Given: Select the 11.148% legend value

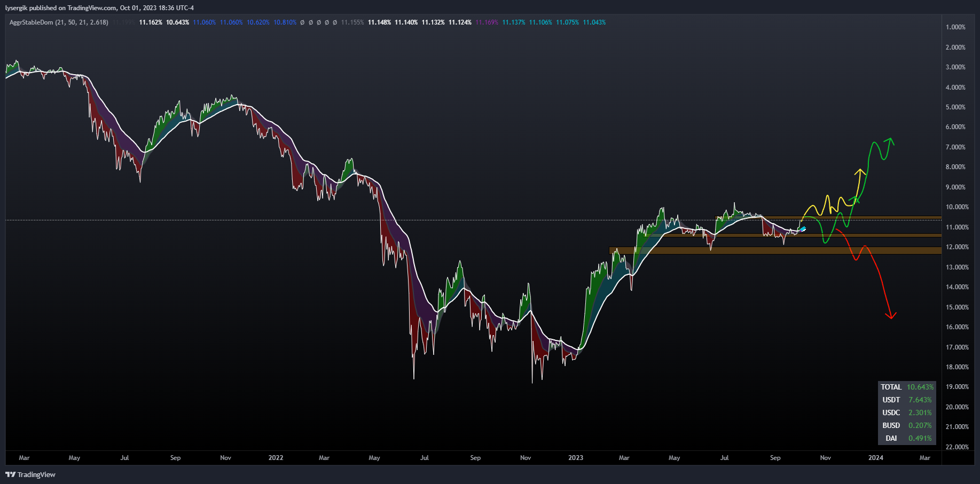Looking at the screenshot, I should click(379, 22).
